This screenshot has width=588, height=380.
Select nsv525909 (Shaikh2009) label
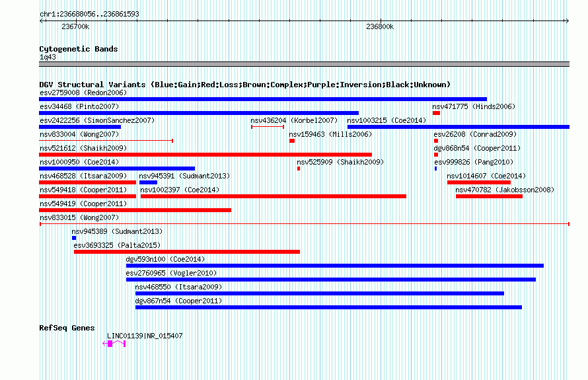340,162
